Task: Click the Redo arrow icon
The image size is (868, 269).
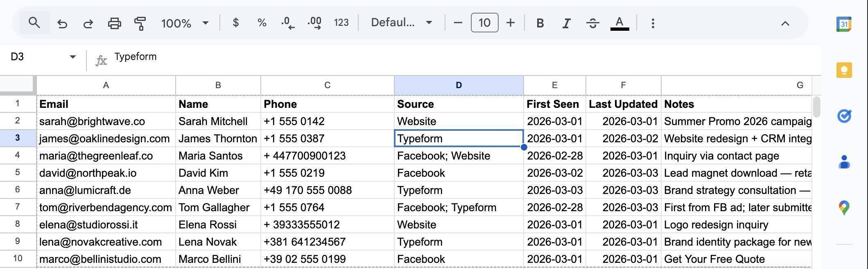Action: [88, 23]
